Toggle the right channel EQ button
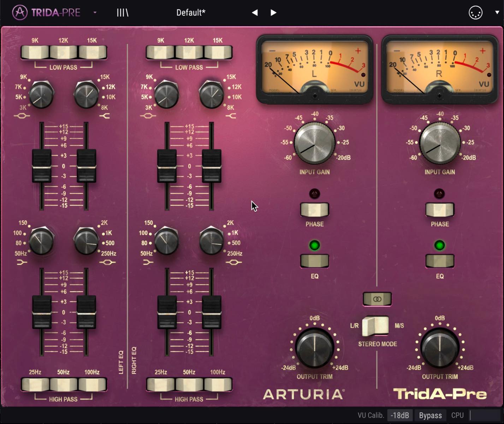 pyautogui.click(x=440, y=261)
